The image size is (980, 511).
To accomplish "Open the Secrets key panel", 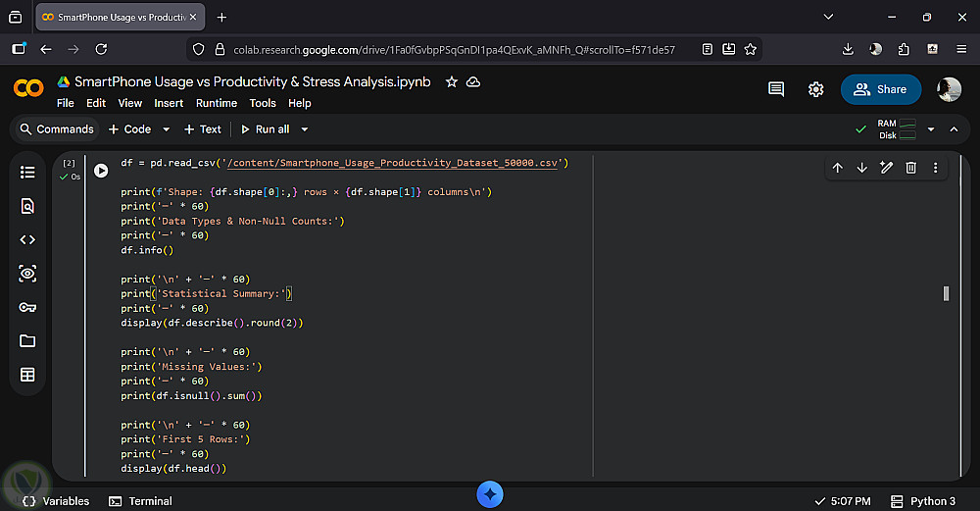I will pyautogui.click(x=27, y=307).
